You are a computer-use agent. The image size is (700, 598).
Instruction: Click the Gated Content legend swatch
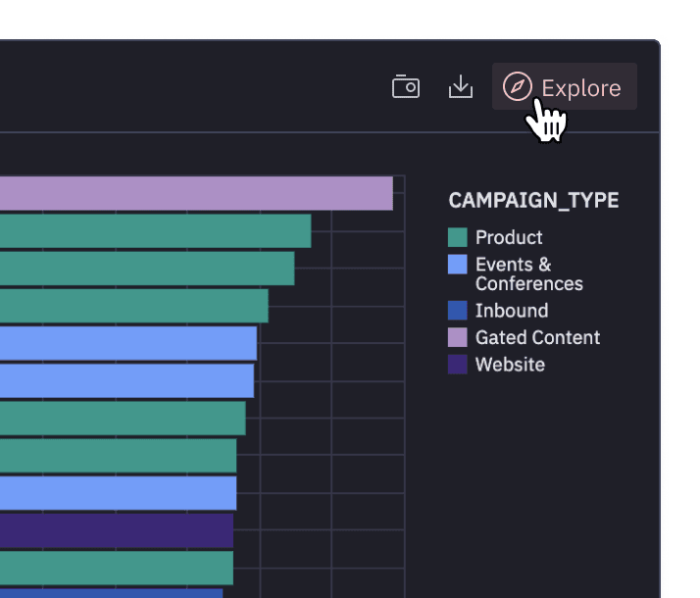457,337
